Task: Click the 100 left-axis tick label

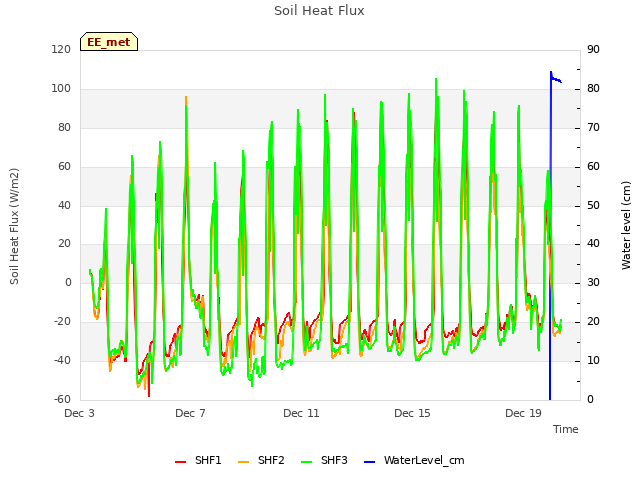Action: coord(61,89)
